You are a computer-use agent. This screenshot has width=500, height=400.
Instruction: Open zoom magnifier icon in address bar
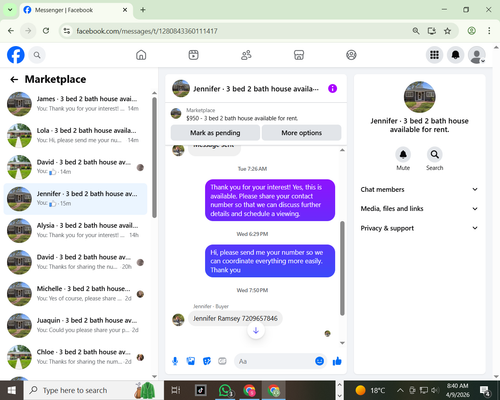coord(416,31)
